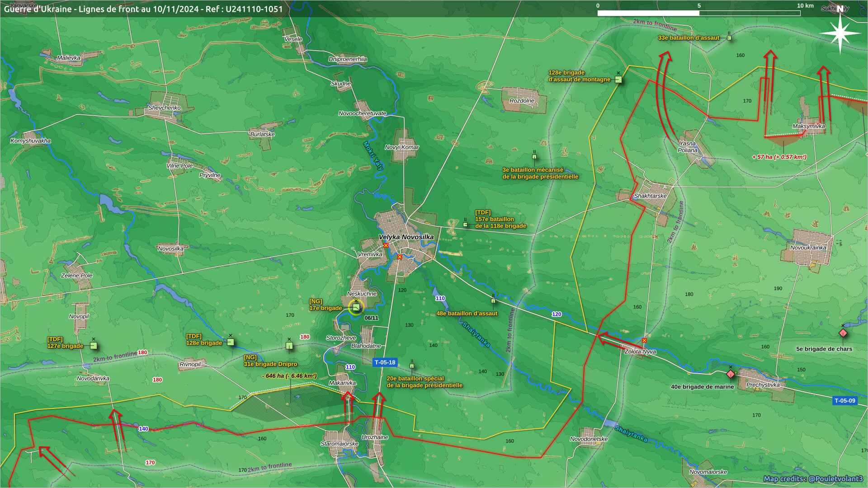
Task: Click the 157e bataillon unit marker
Action: pos(465,224)
